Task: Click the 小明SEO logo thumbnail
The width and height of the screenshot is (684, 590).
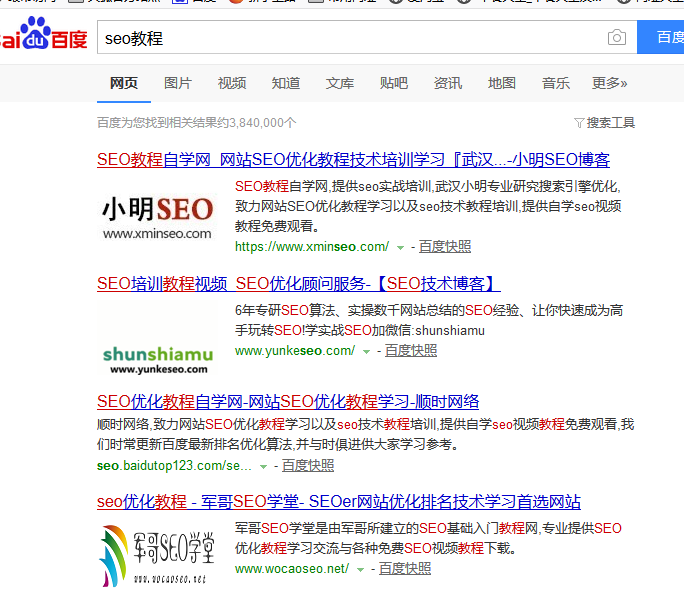Action: tap(158, 215)
